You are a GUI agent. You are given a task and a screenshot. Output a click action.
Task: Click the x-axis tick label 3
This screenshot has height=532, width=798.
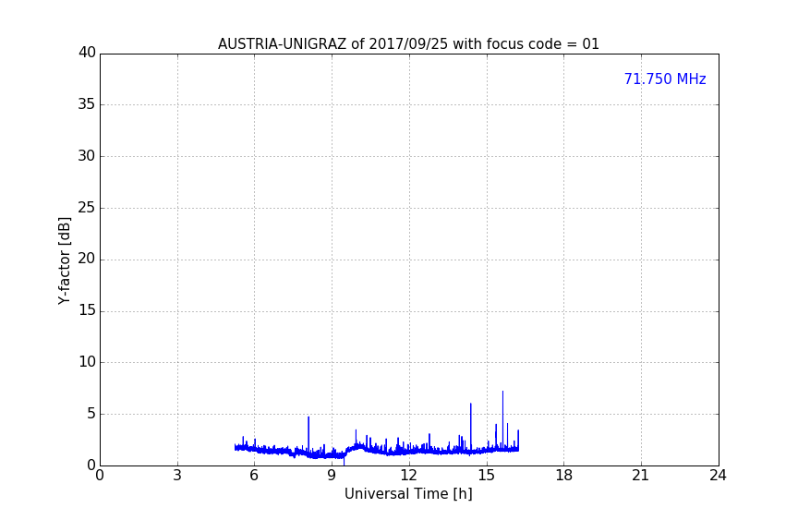coord(177,476)
